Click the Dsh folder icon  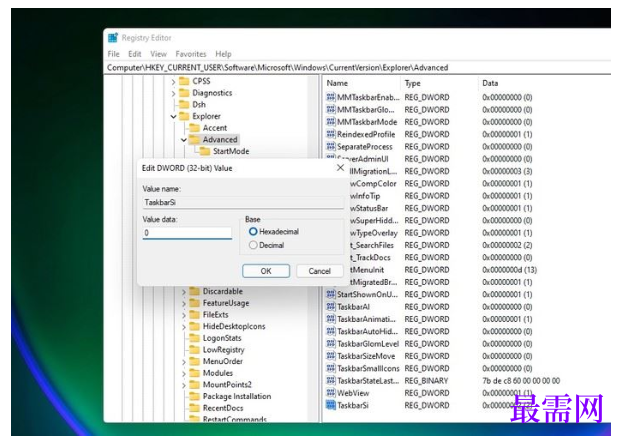[184, 104]
